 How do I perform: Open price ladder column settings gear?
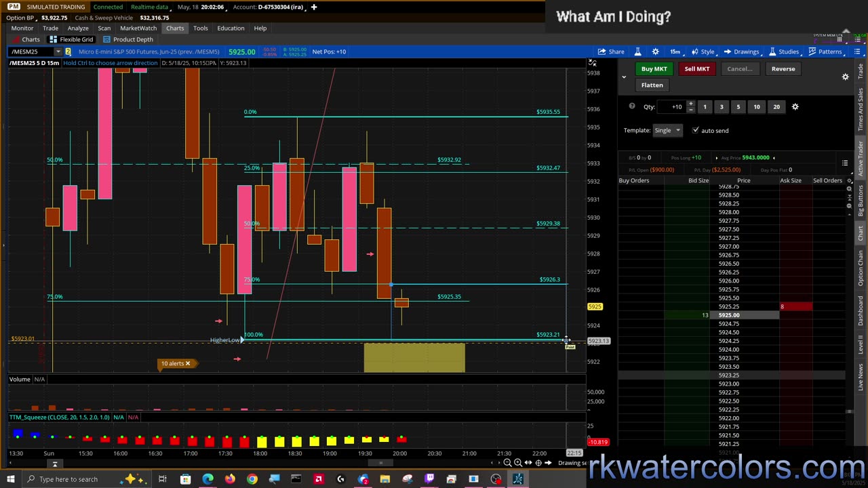tap(849, 181)
